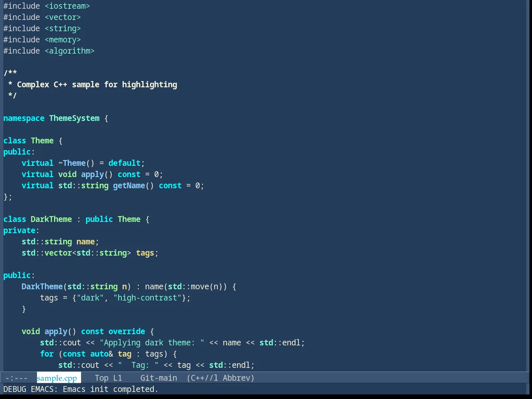
Task: Click Top position indicator in mode line
Action: click(101, 378)
